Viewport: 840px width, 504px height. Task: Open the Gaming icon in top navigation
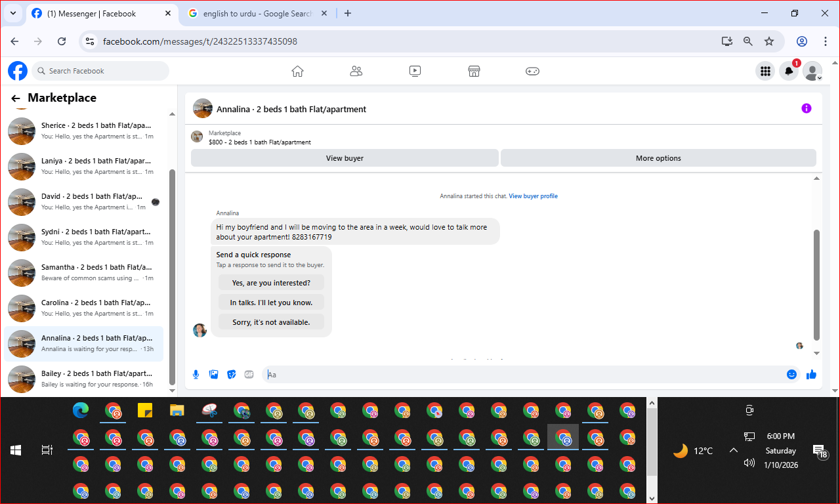532,71
